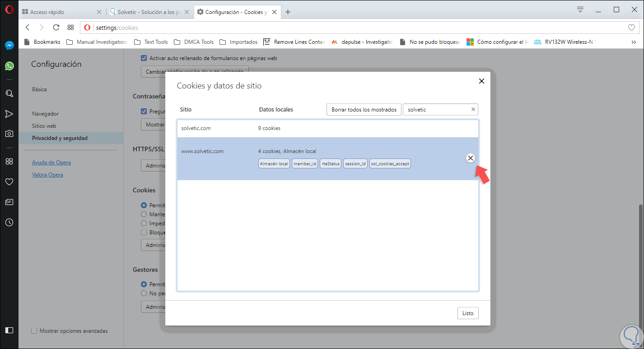Open the No se pudo bloquear bookmark
The width and height of the screenshot is (644, 349).
coord(430,42)
